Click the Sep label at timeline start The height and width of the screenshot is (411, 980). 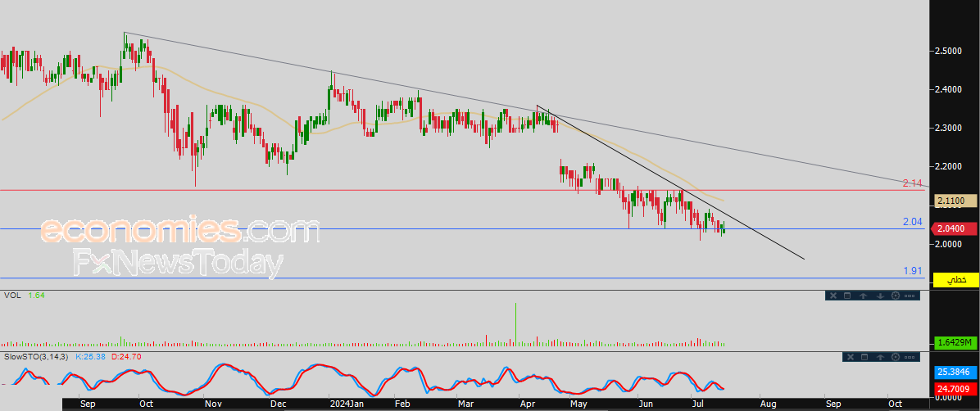(88, 404)
